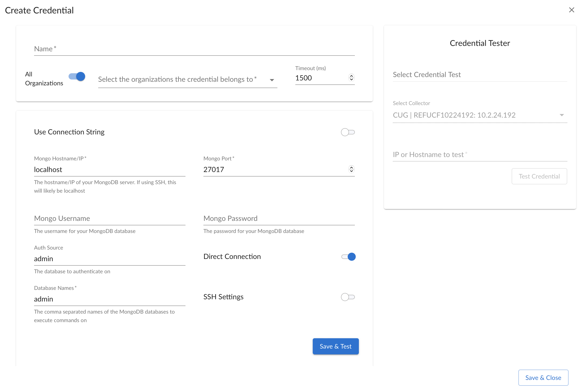Viewport: 582px width, 392px height.
Task: Click the Mongo Password field
Action: coord(279,218)
